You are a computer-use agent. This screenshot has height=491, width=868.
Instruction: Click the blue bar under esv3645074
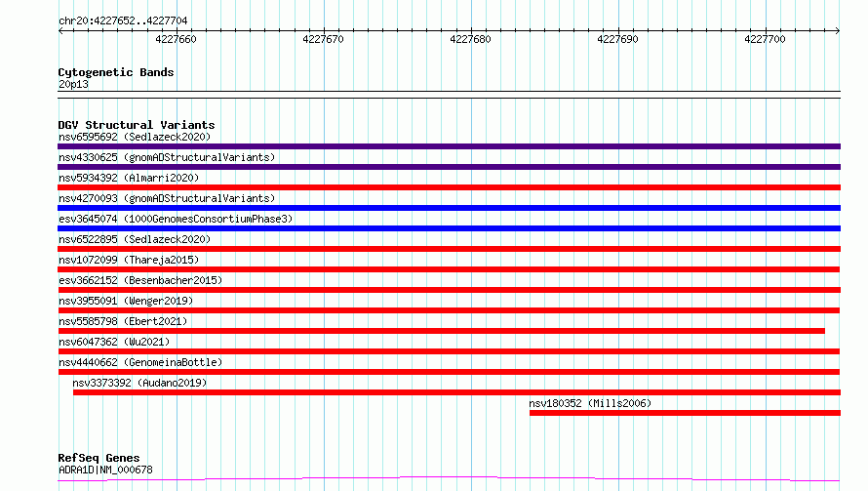[449, 228]
